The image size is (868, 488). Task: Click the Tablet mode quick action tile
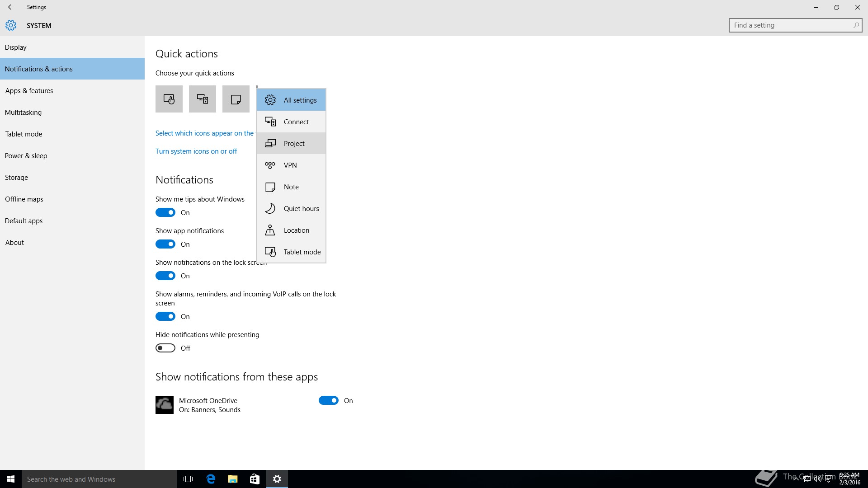point(169,99)
